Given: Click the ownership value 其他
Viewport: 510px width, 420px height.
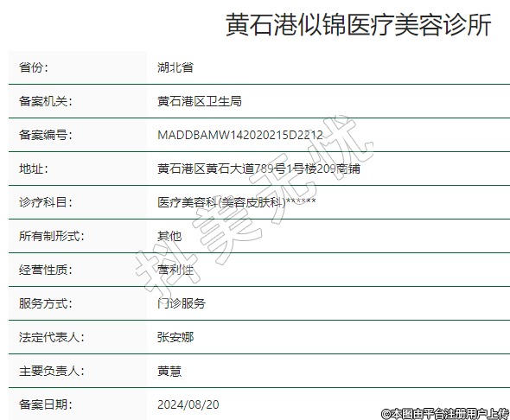Looking at the screenshot, I should (169, 236).
